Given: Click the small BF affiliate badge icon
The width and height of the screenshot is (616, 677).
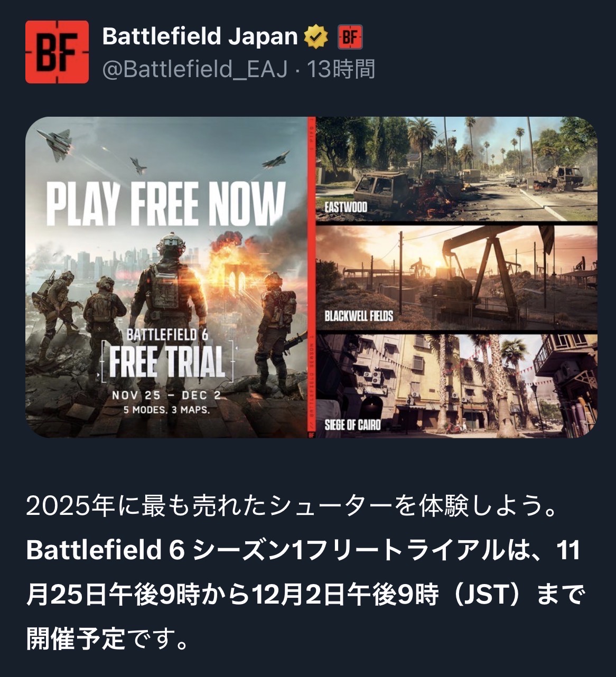Looking at the screenshot, I should [349, 37].
